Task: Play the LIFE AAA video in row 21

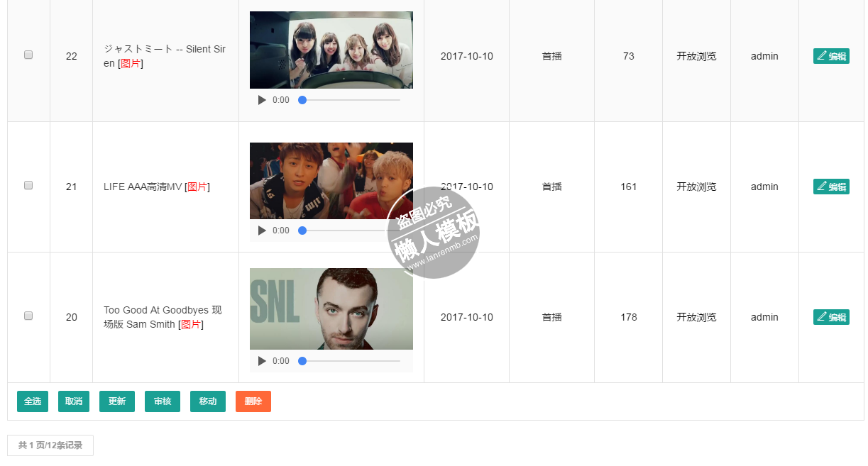Action: [262, 231]
